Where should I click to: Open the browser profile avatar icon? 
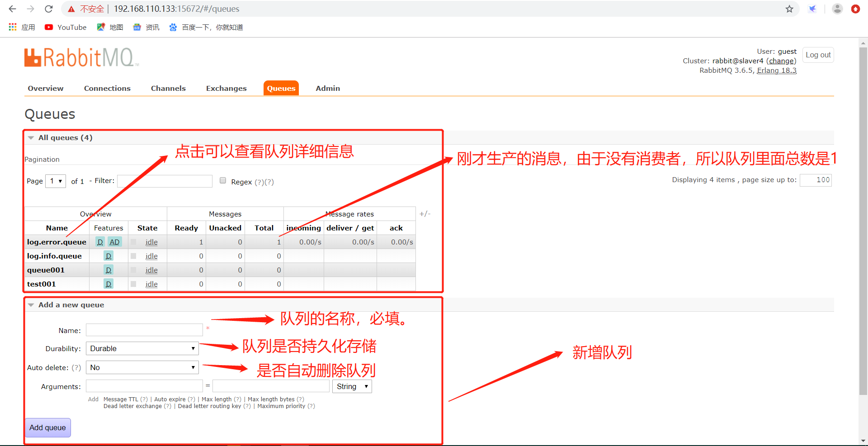(837, 9)
